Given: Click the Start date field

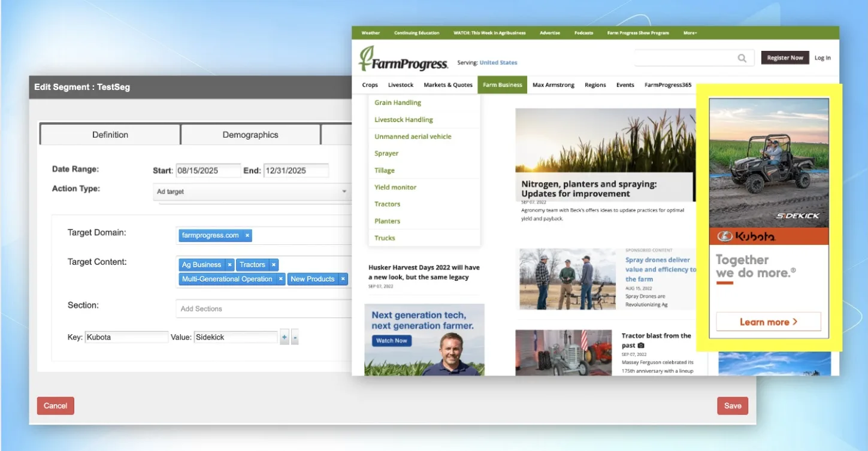Looking at the screenshot, I should point(208,171).
